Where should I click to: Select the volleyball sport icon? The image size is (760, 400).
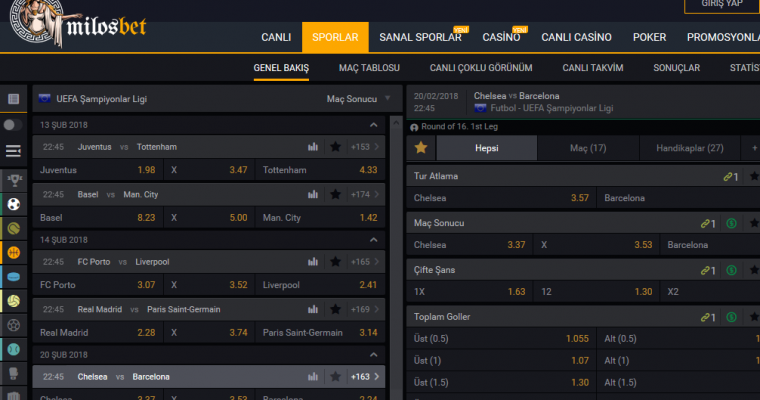tap(14, 301)
